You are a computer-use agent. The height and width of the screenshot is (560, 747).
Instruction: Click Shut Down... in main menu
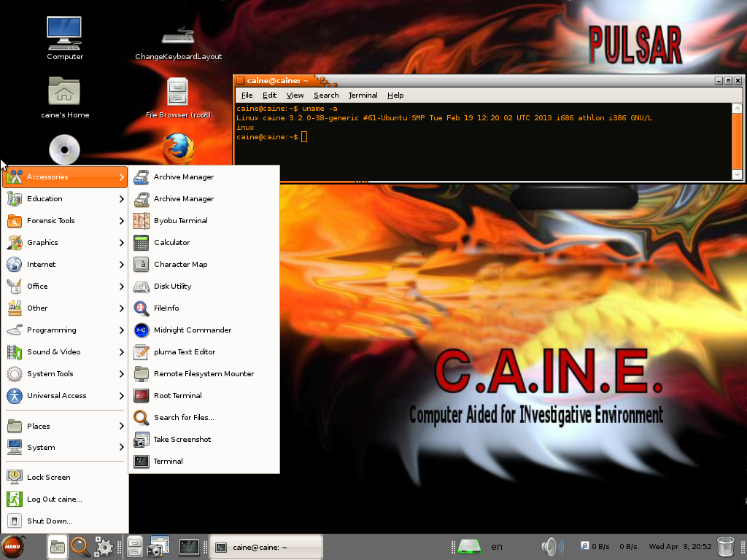point(65,521)
